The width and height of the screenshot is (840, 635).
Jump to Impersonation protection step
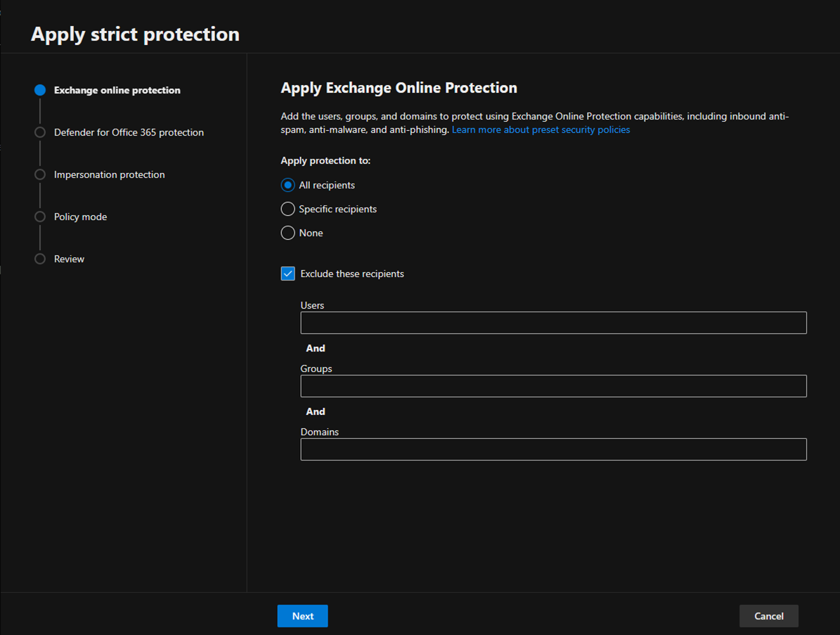click(x=109, y=174)
